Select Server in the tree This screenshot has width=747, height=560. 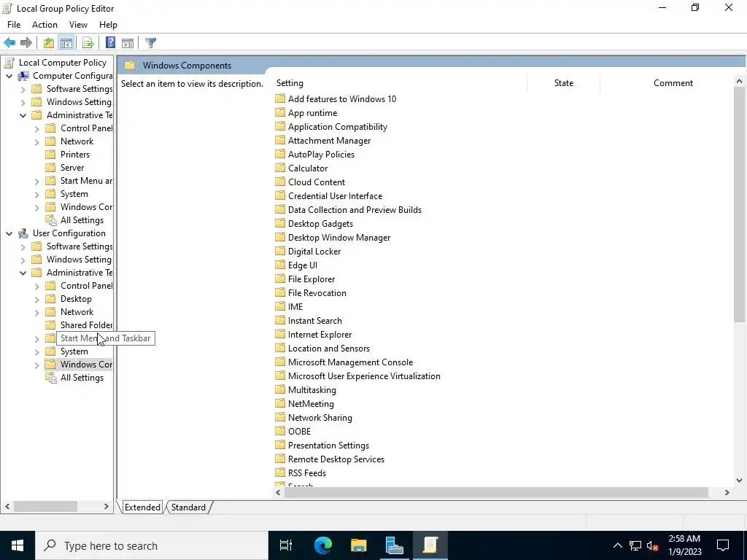[72, 168]
